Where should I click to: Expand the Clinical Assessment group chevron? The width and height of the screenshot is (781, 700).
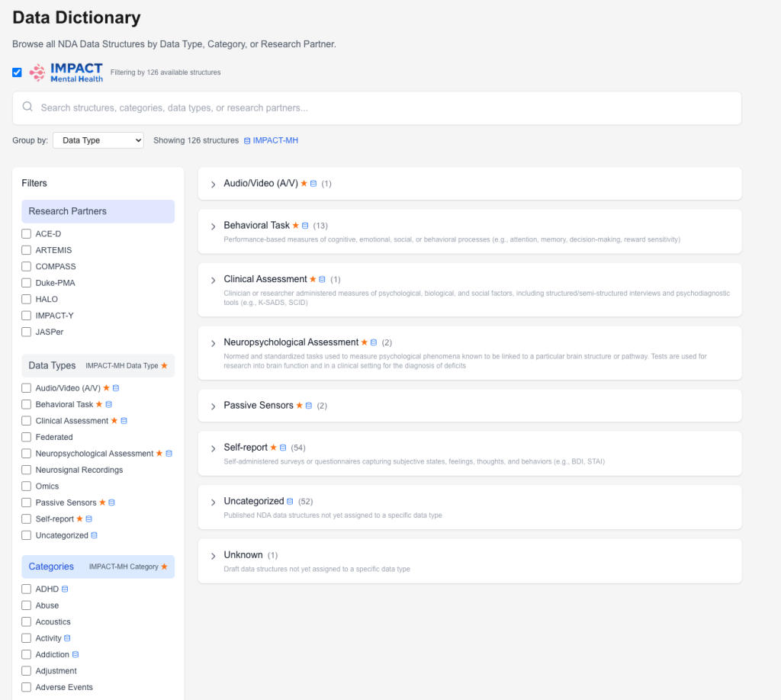(214, 280)
